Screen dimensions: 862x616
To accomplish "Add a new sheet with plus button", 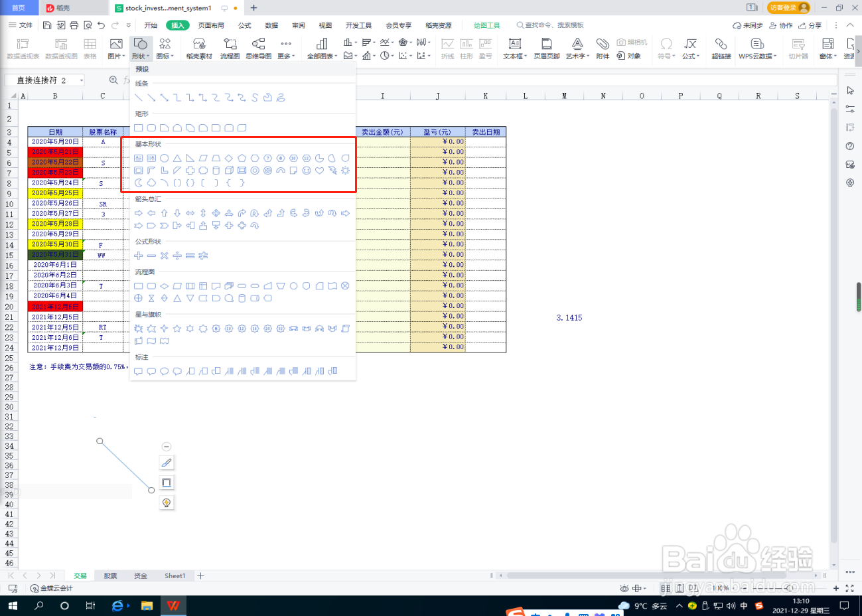I will (200, 576).
